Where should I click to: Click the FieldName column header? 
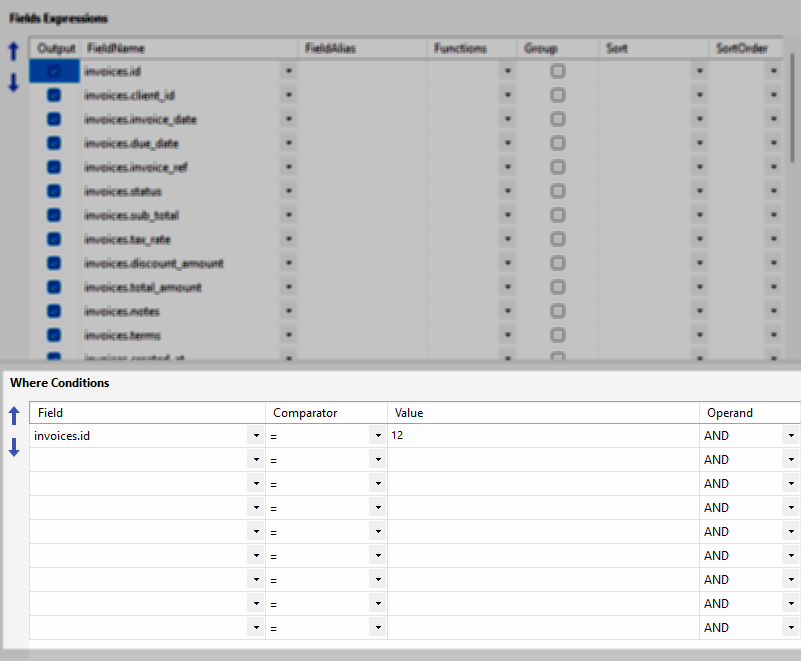[x=189, y=48]
